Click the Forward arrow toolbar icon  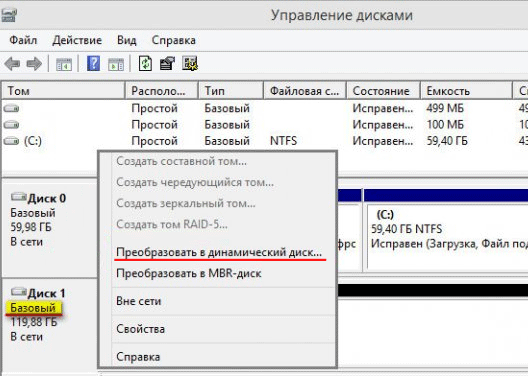click(x=34, y=64)
